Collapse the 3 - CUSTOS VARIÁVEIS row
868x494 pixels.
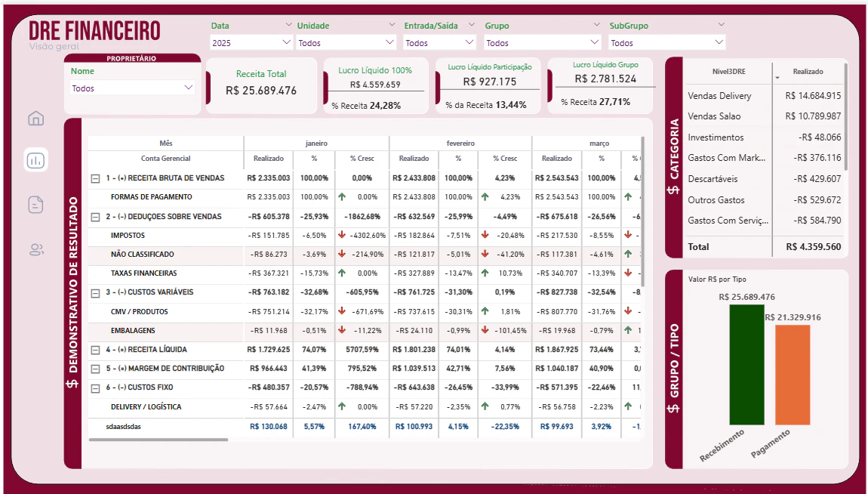point(95,292)
